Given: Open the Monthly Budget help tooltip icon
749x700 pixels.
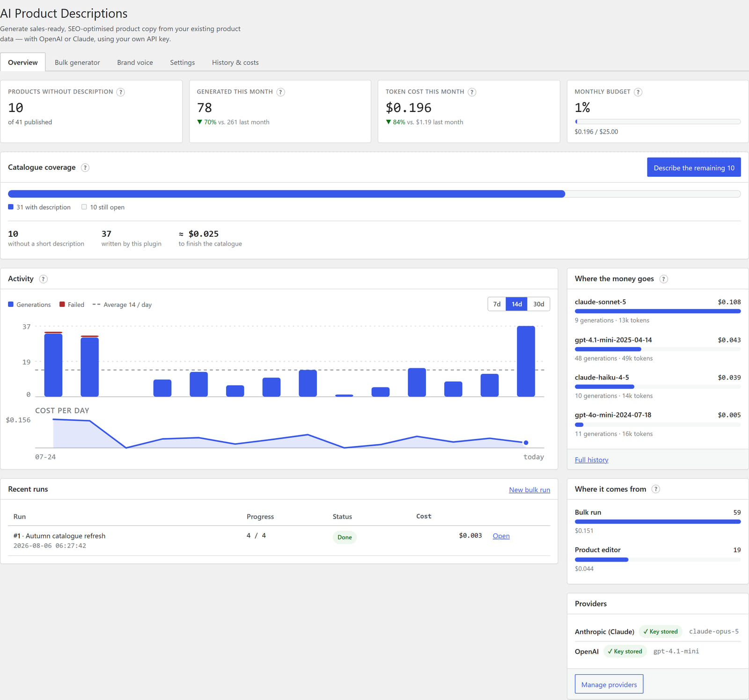Looking at the screenshot, I should pyautogui.click(x=638, y=92).
